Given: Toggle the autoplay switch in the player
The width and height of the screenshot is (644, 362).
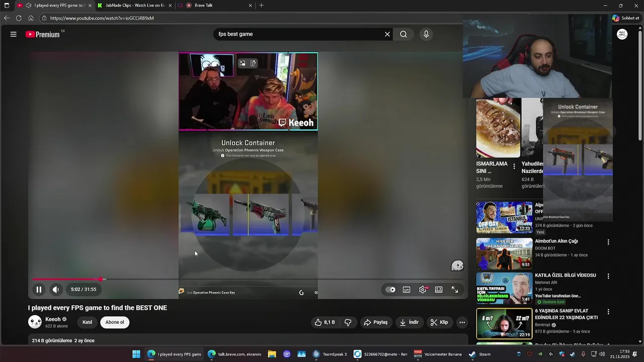Looking at the screenshot, I should click(390, 290).
